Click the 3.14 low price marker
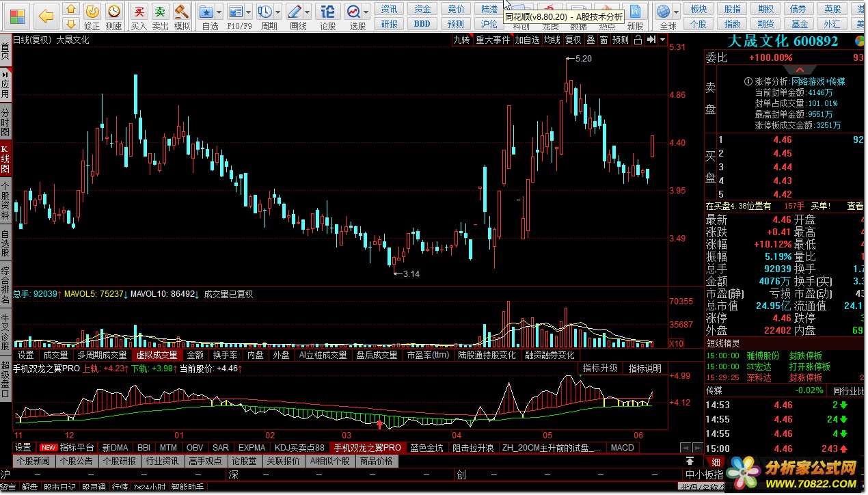868x495 pixels. (411, 273)
